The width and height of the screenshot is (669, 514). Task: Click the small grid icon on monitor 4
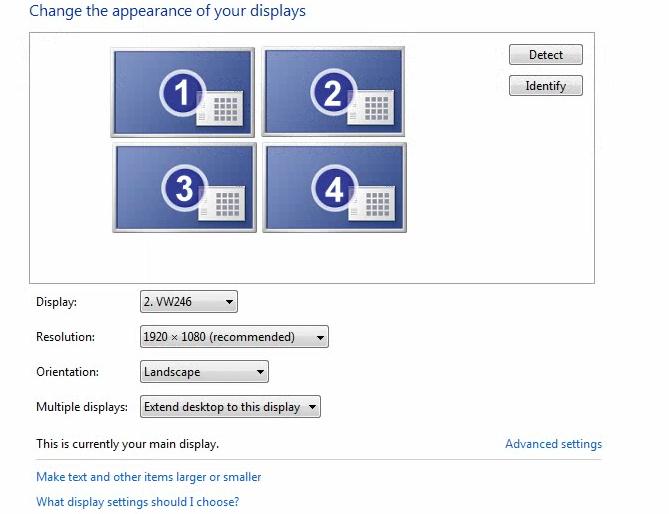pyautogui.click(x=377, y=203)
